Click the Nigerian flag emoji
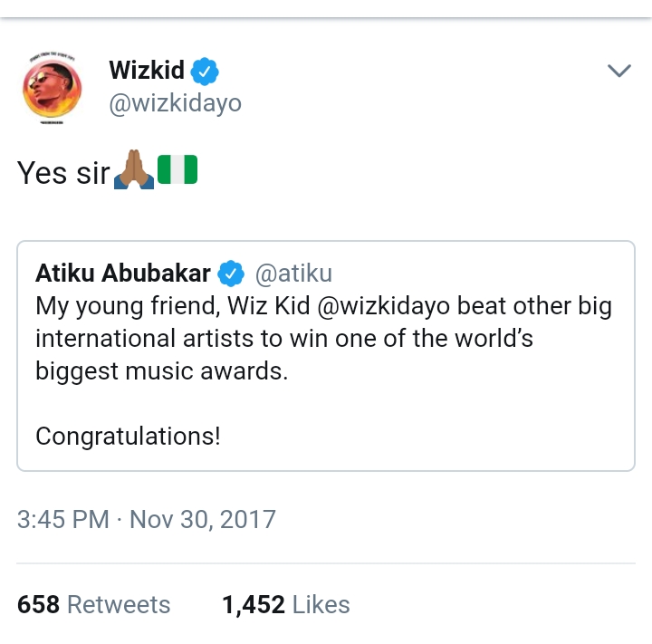The width and height of the screenshot is (652, 644). pos(177,169)
